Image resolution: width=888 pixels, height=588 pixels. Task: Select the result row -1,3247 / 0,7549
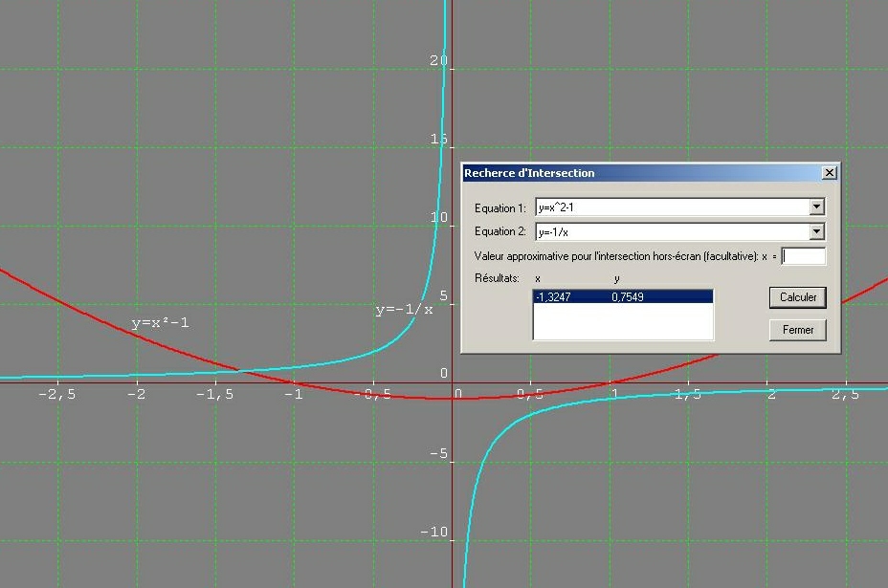tap(622, 297)
